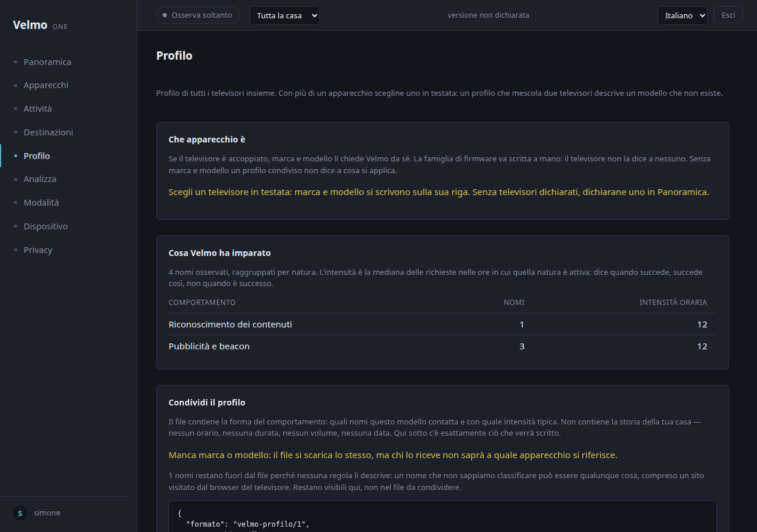Open the Italiano language dropdown
Viewport: 757px width, 532px height.
[682, 15]
